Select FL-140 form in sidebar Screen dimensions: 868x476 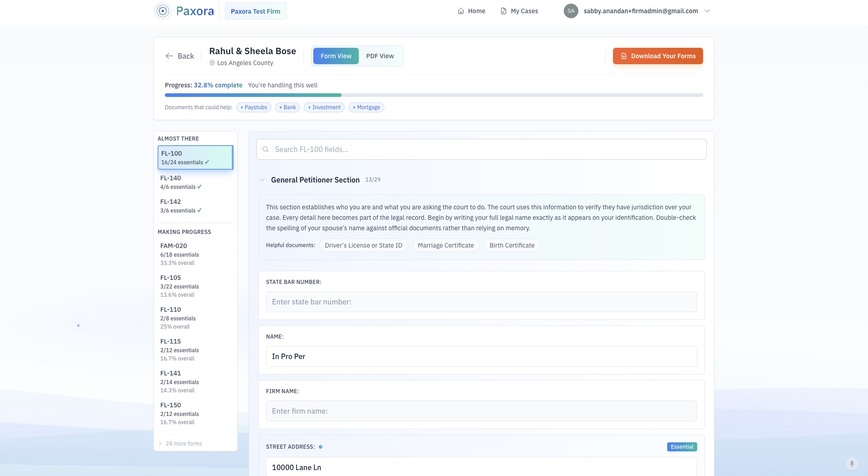pos(195,182)
